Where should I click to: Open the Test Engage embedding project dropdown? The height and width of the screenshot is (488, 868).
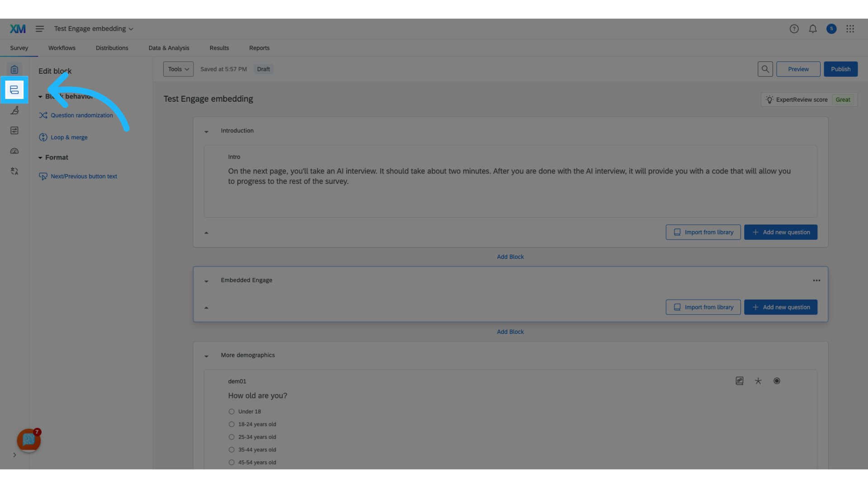pyautogui.click(x=94, y=29)
